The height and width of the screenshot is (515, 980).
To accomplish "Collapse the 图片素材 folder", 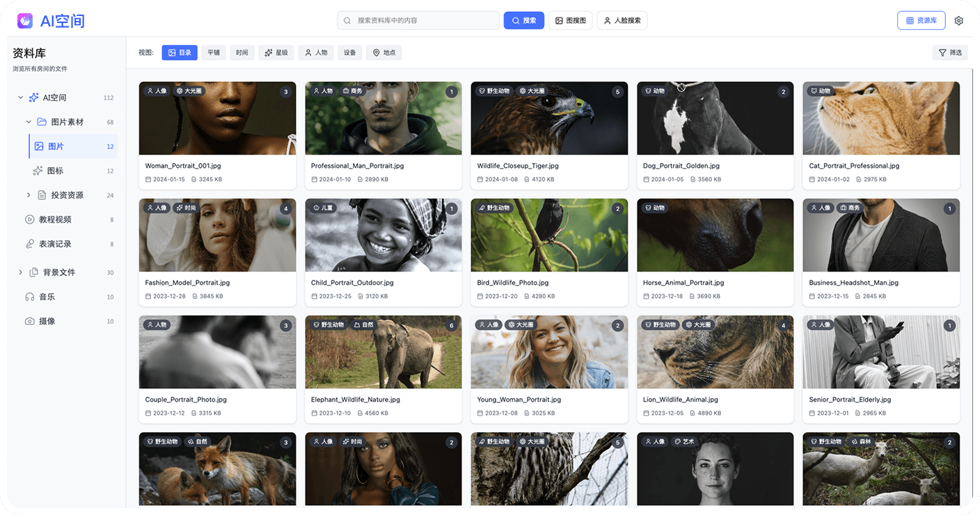I will (29, 122).
